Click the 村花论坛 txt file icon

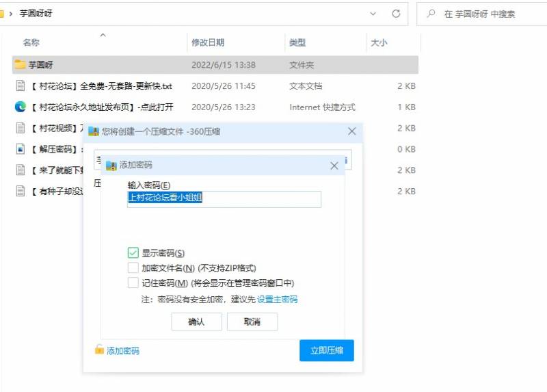[21, 86]
